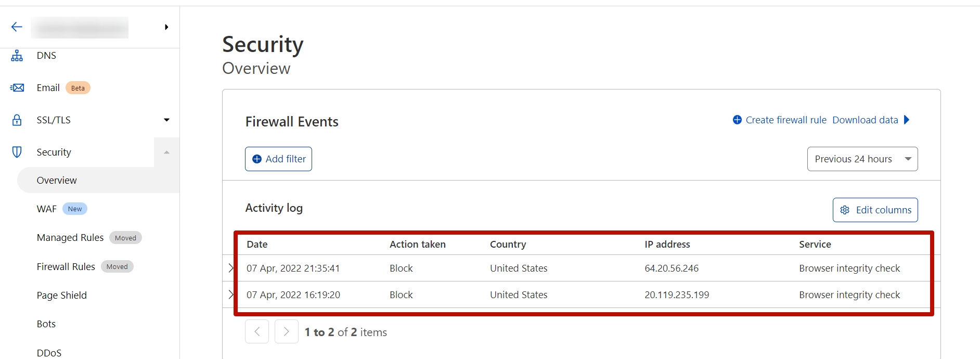This screenshot has height=359, width=980.
Task: Click the Add filter button
Action: [278, 159]
